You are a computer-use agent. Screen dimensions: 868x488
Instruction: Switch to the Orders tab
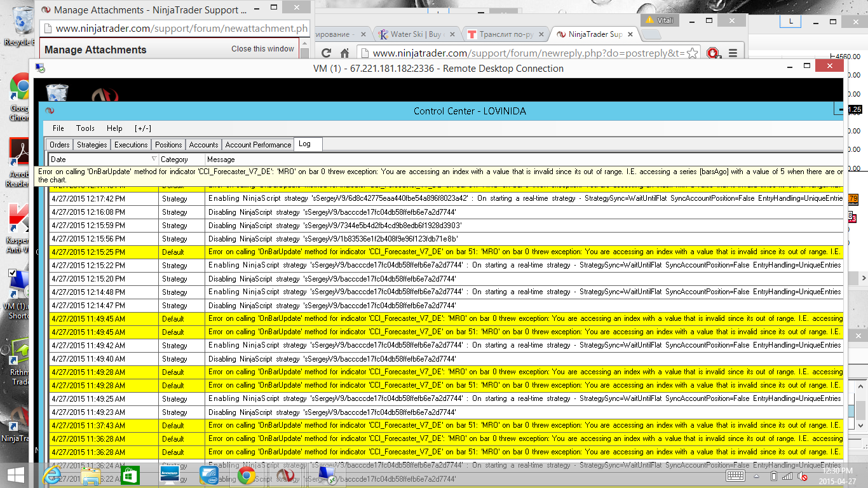click(60, 145)
